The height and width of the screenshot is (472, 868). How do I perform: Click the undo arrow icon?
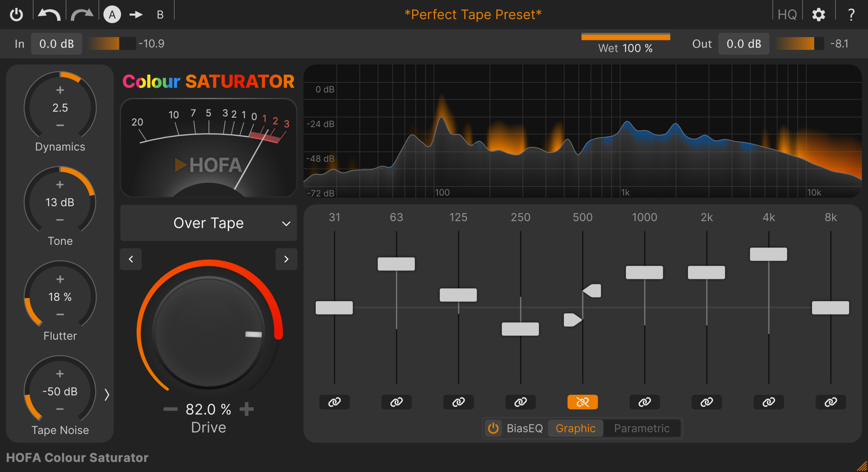pos(49,15)
